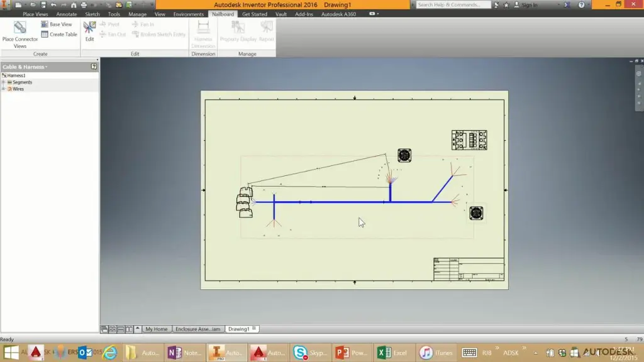Open the Inventor application menu button
This screenshot has width=644, height=362.
point(5,4)
